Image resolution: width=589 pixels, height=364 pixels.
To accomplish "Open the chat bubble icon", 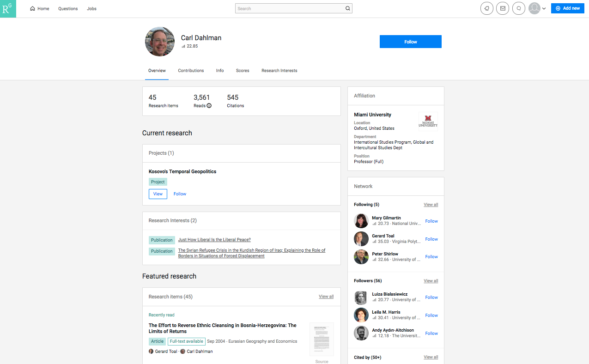I will 519,8.
